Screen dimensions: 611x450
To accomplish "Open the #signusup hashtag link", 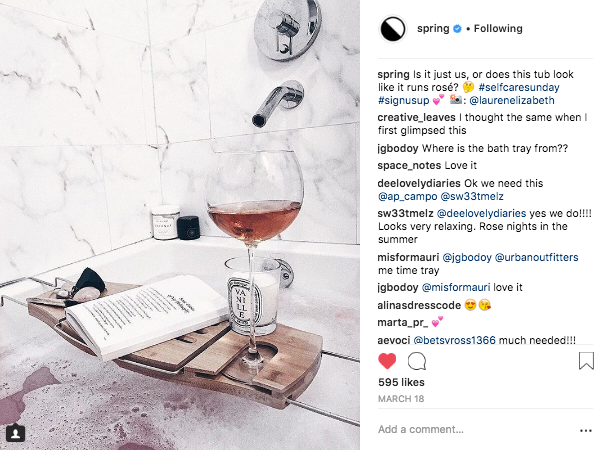I will (x=403, y=101).
